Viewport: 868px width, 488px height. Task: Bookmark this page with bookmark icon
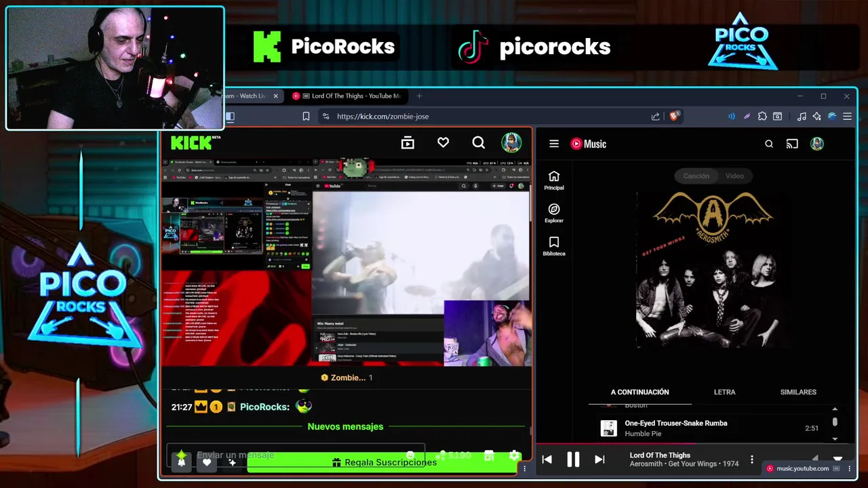pos(306,117)
